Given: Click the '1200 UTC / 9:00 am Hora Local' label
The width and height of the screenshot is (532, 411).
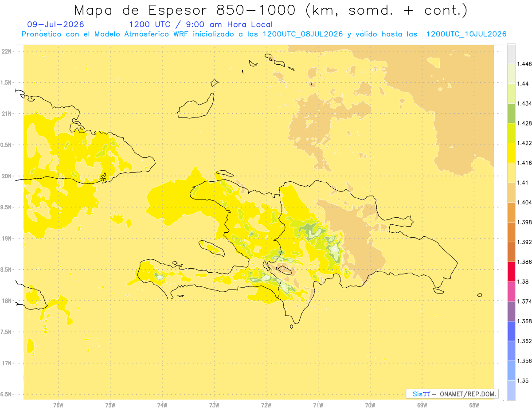Looking at the screenshot, I should tap(201, 25).
